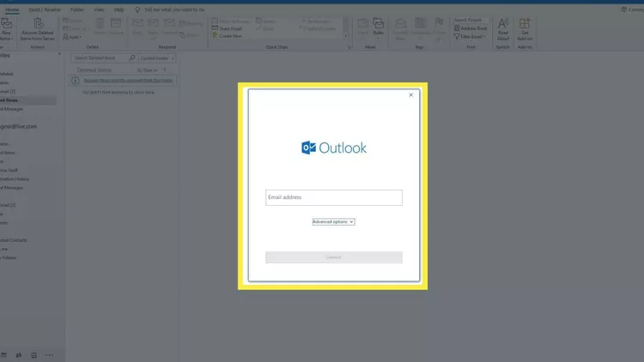The height and width of the screenshot is (362, 644).
Task: Open the Junk dropdown in Delete group
Action: point(72,37)
